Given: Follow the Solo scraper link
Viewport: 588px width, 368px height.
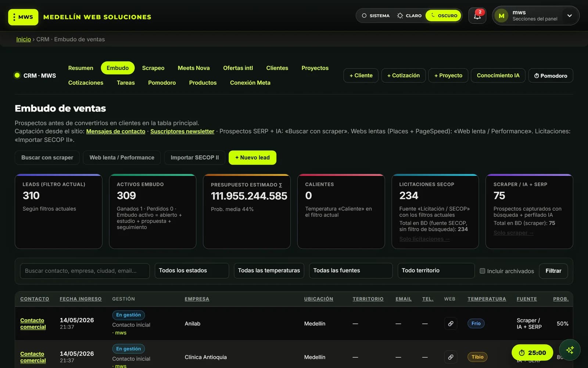Looking at the screenshot, I should point(513,233).
